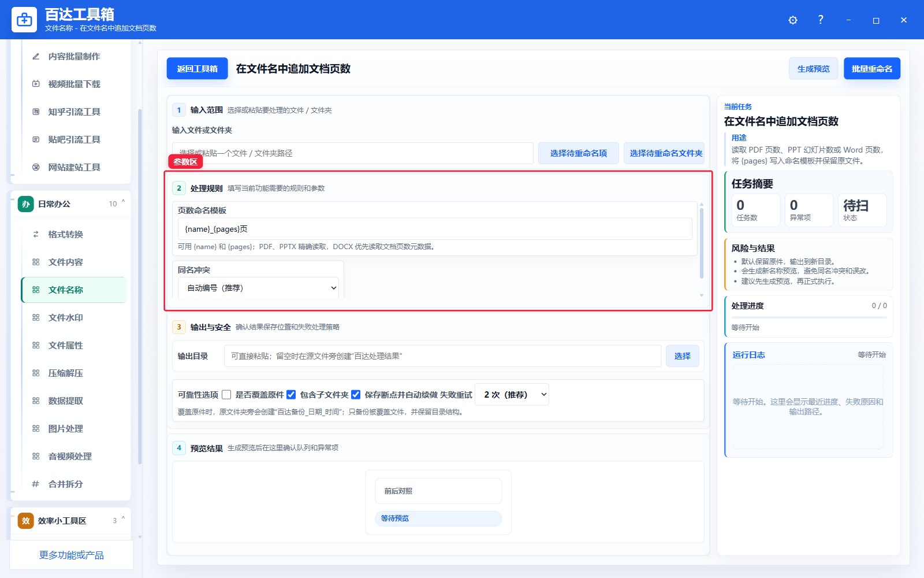924x578 pixels.
Task: Click the grid icon beside 压缩解压
Action: click(36, 373)
